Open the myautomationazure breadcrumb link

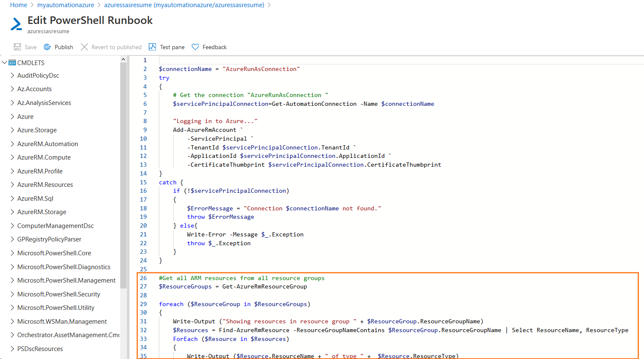66,5
